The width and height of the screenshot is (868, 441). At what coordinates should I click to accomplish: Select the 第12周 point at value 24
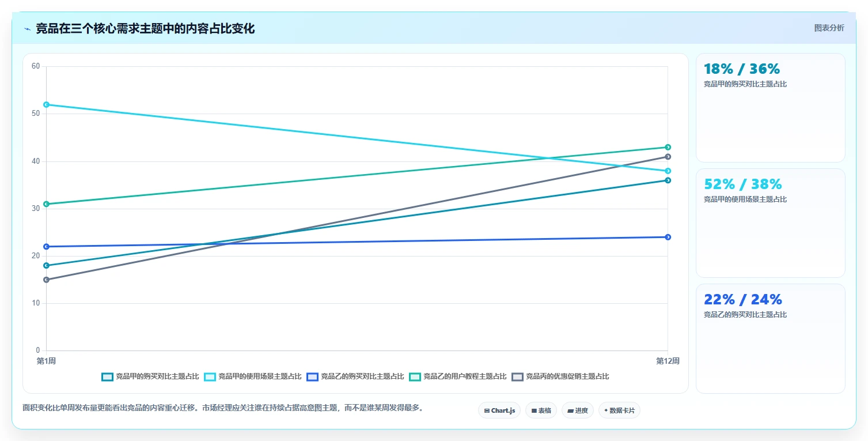668,237
